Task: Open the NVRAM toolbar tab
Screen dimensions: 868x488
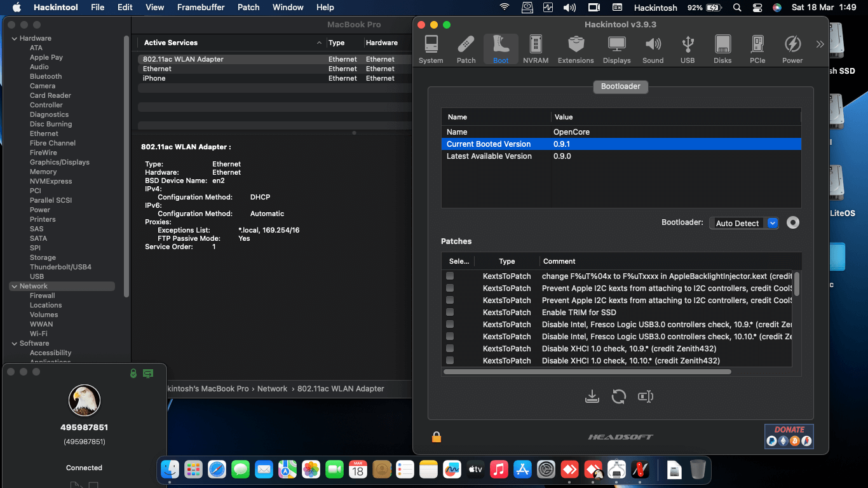Action: [536, 50]
